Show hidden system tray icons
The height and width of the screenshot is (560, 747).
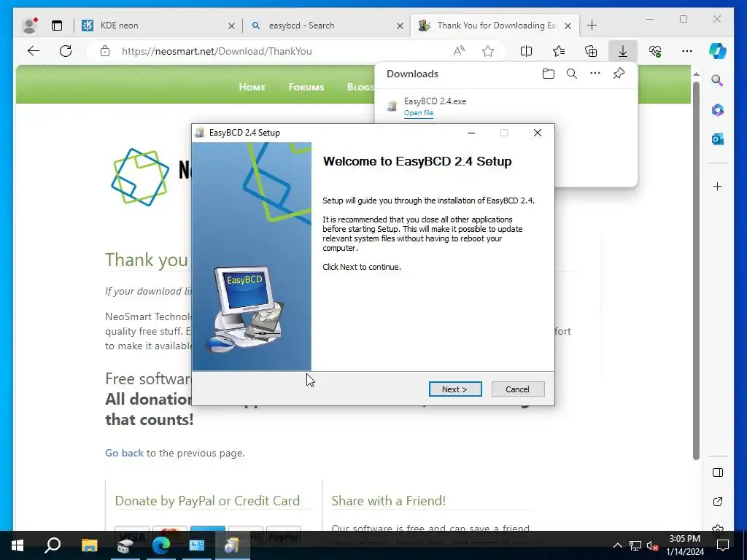click(617, 545)
